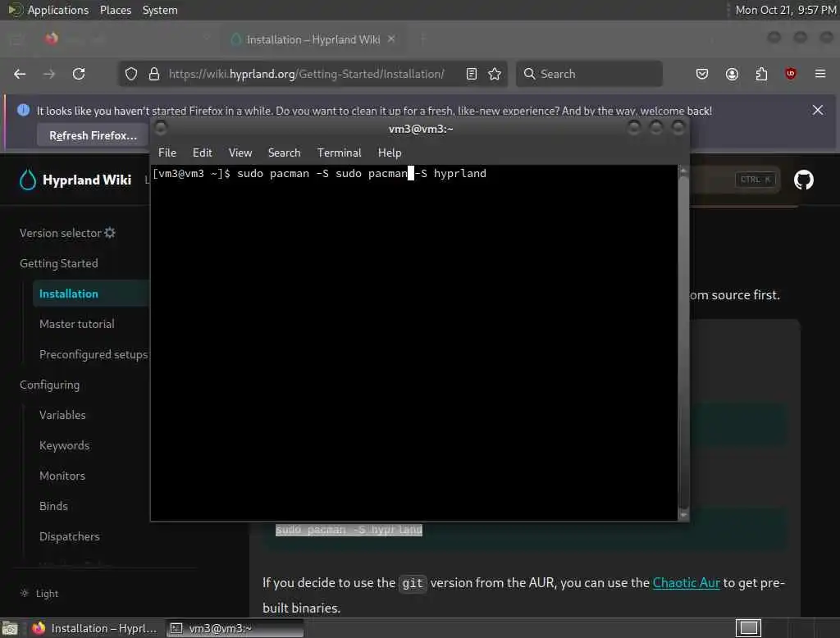
Task: Click the 'git' inline code text
Action: click(x=412, y=583)
